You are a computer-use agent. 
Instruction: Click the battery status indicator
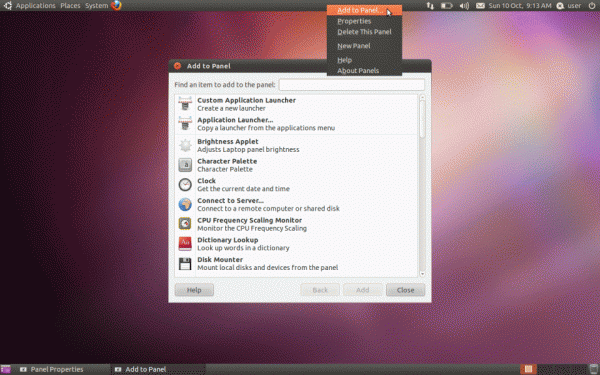click(x=447, y=6)
